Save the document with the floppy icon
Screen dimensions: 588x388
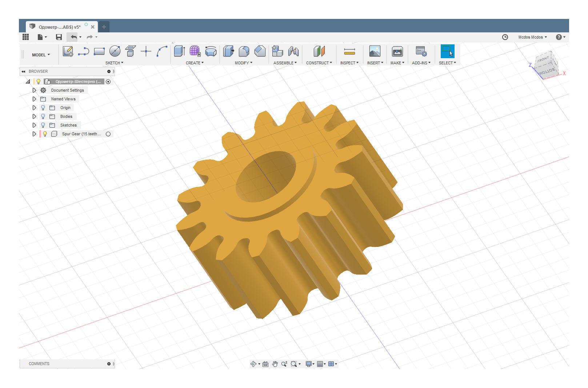pos(59,37)
